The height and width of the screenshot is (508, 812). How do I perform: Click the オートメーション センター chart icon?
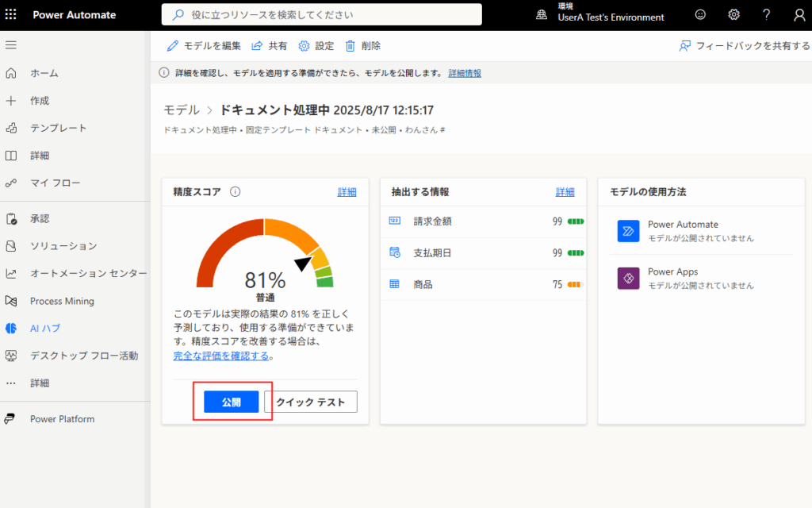[x=11, y=273]
